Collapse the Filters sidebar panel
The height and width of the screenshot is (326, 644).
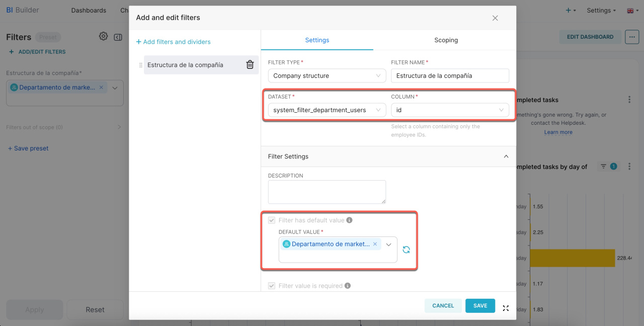tap(118, 37)
